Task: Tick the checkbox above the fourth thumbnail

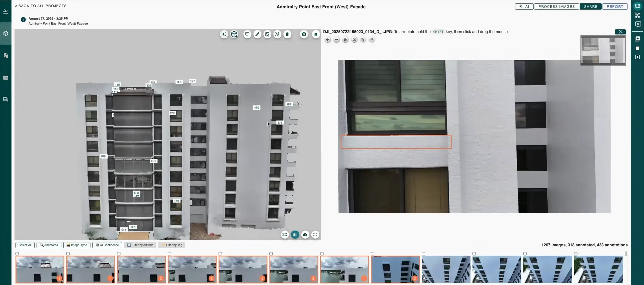Action: (x=169, y=254)
